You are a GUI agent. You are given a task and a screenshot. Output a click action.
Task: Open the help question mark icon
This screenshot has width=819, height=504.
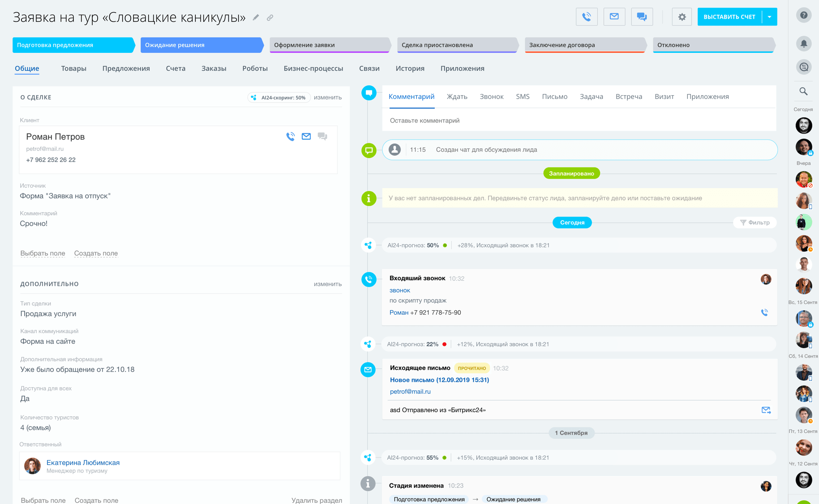804,15
